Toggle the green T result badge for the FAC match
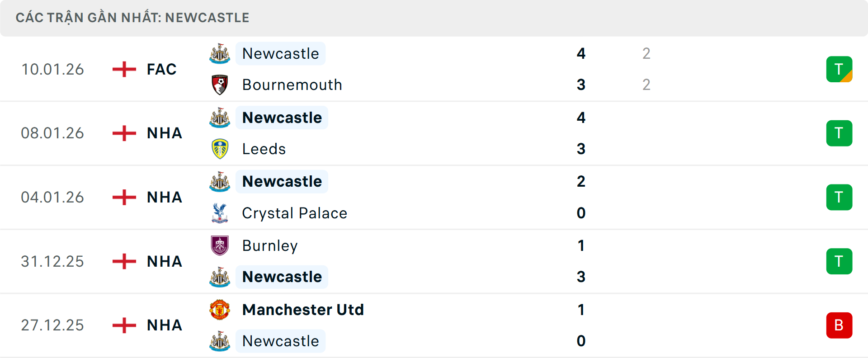868x358 pixels. pos(840,69)
